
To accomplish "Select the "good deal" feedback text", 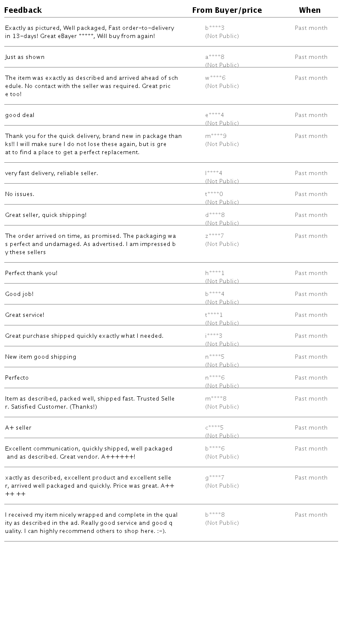I will pos(20,115).
